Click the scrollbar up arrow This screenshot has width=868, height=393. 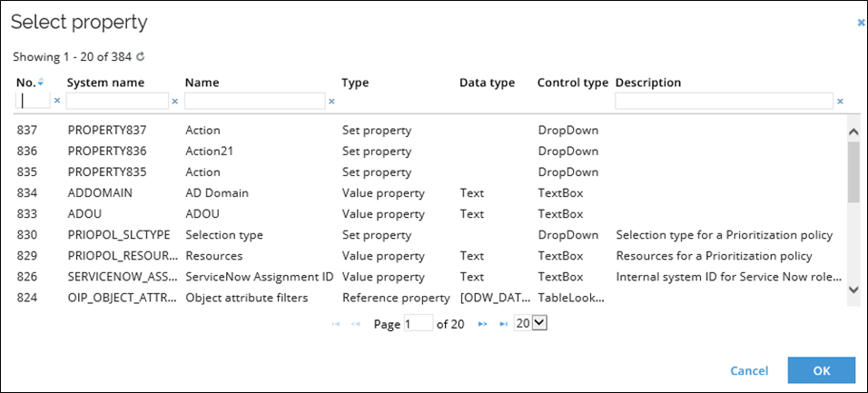click(x=853, y=132)
